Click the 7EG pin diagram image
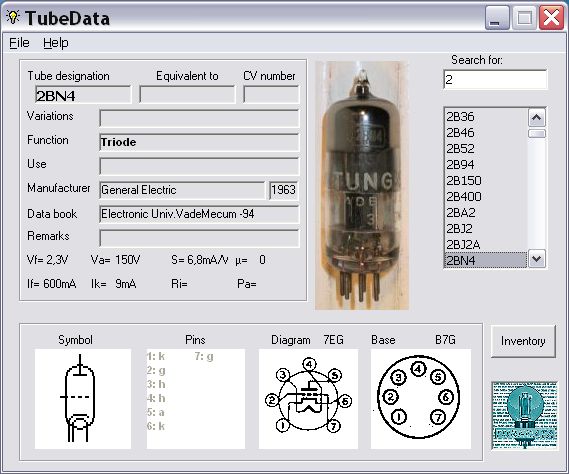This screenshot has width=569, height=474. coord(308,399)
